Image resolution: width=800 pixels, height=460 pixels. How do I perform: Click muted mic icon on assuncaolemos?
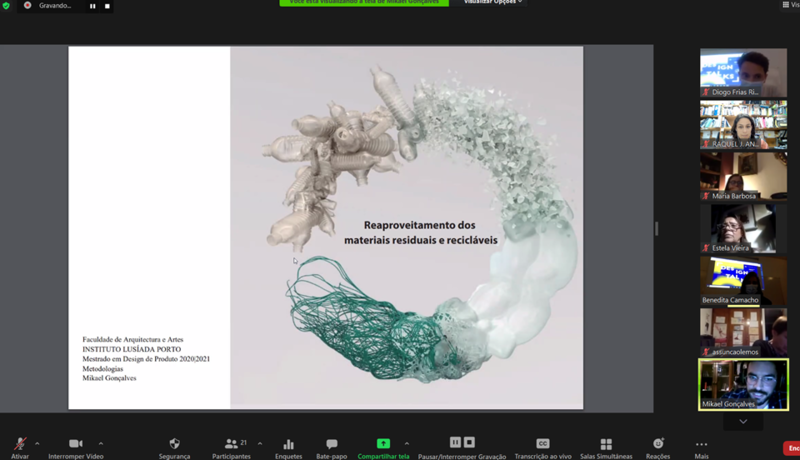706,352
